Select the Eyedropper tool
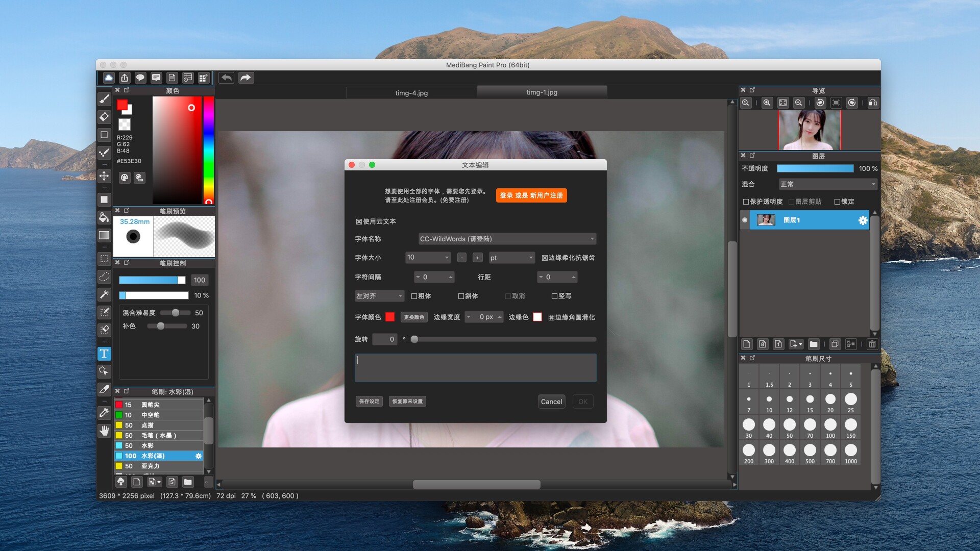980x551 pixels. pyautogui.click(x=104, y=413)
